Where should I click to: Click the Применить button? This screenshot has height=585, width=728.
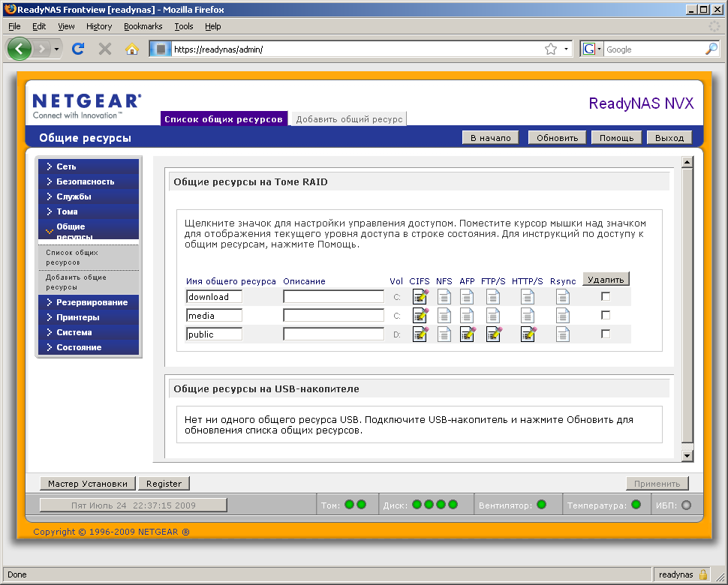657,484
